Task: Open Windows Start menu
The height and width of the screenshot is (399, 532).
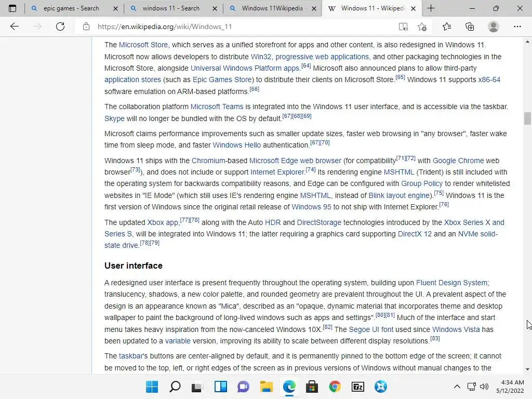Action: click(x=152, y=387)
